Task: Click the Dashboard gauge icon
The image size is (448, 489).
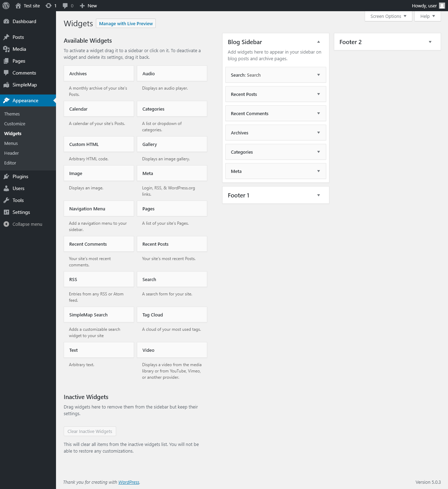Action: pos(6,21)
